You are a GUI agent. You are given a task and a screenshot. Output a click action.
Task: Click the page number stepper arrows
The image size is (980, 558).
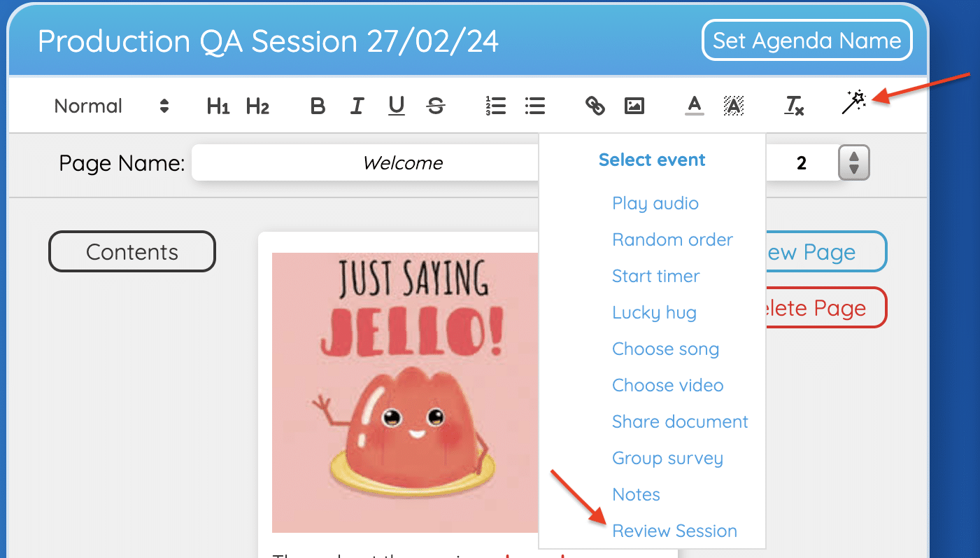pyautogui.click(x=853, y=163)
